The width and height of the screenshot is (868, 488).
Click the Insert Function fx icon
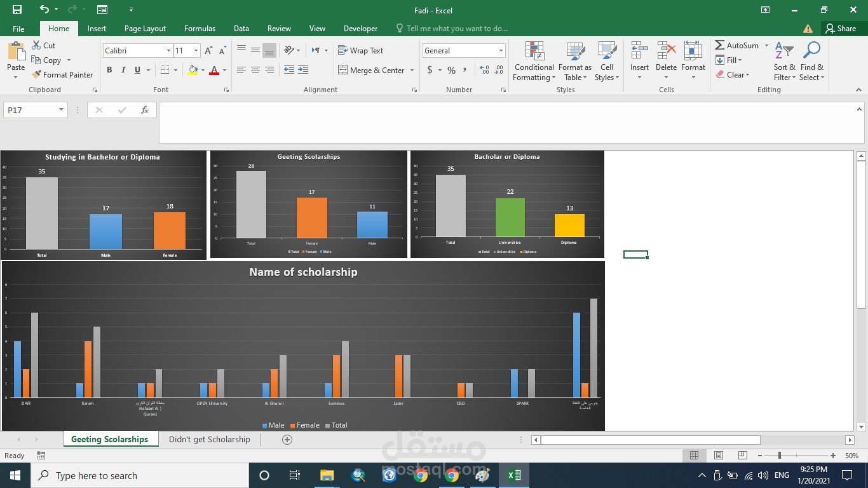145,110
